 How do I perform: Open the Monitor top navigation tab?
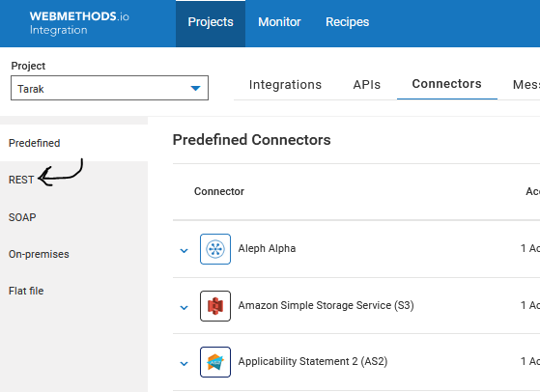[279, 22]
